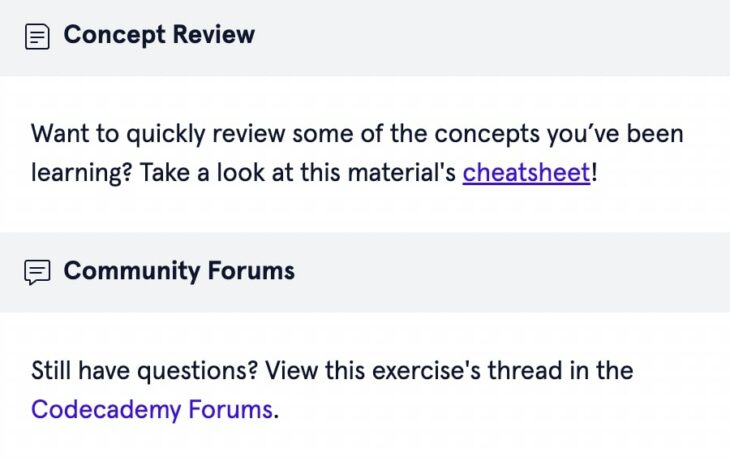Click the Concept Review document icon
Image resolution: width=730 pixels, height=466 pixels.
[x=37, y=37]
